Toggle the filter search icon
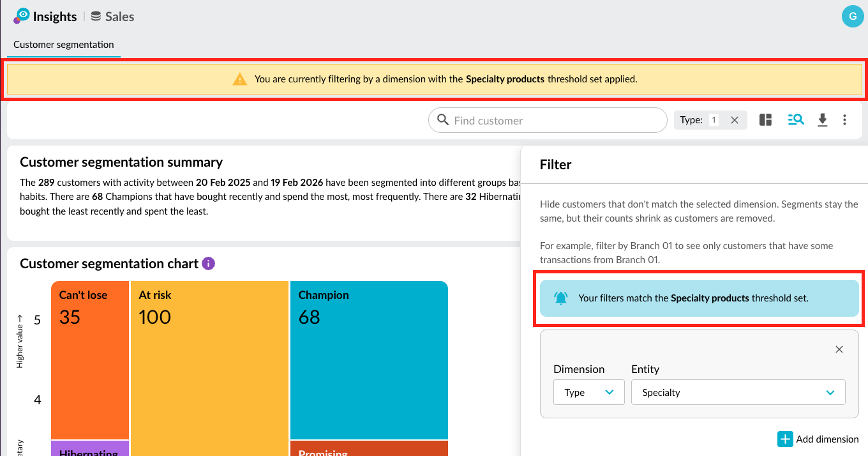Viewport: 868px width, 456px height. pos(795,120)
